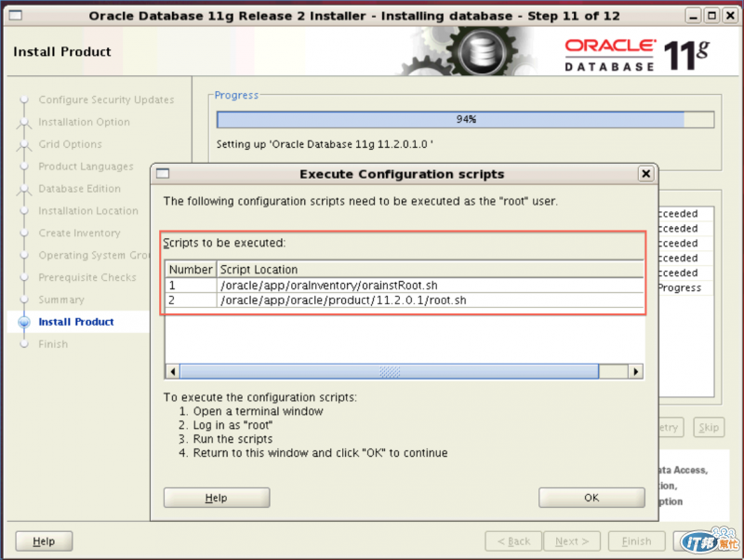This screenshot has width=744, height=560.
Task: Click the Script Location column header
Action: [430, 269]
